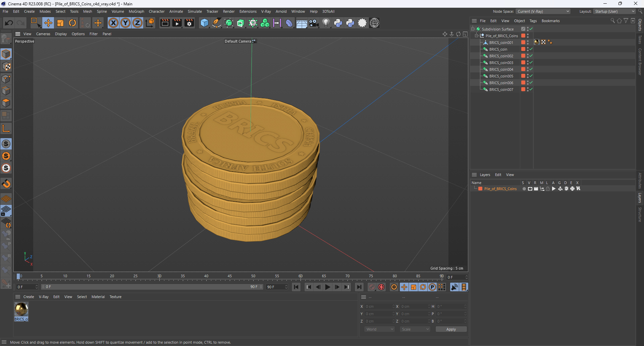The height and width of the screenshot is (346, 644).
Task: Toggle Autokeying button
Action: [381, 287]
